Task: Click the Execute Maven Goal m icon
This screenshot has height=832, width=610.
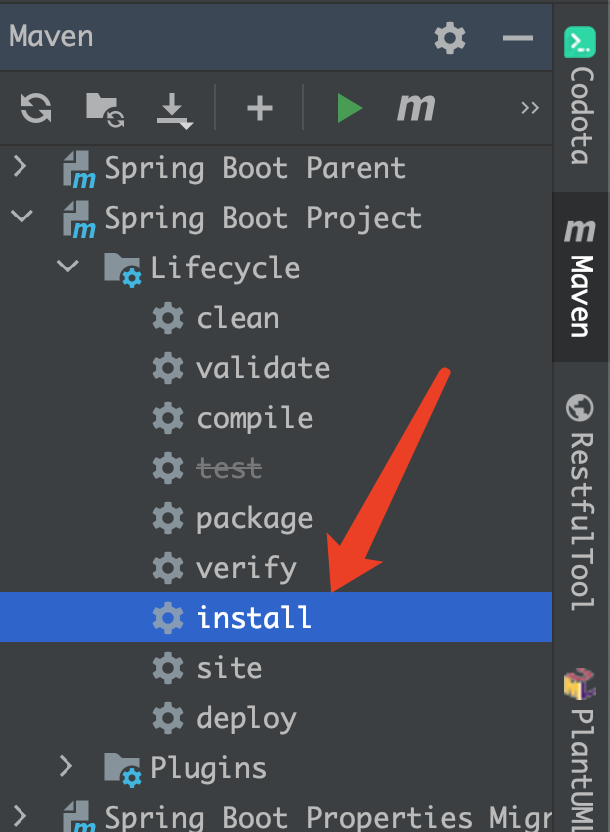Action: pyautogui.click(x=416, y=108)
